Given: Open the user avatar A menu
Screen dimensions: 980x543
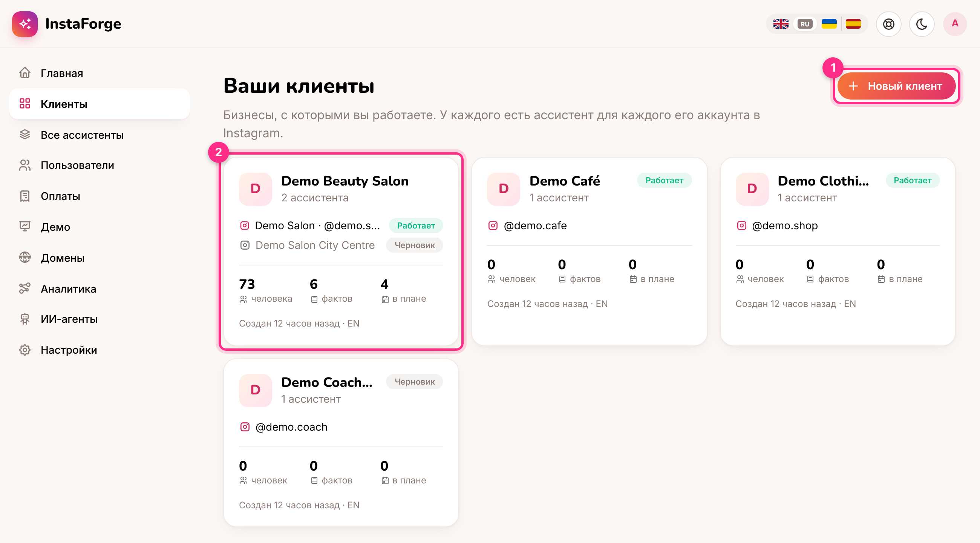Looking at the screenshot, I should click(x=955, y=24).
